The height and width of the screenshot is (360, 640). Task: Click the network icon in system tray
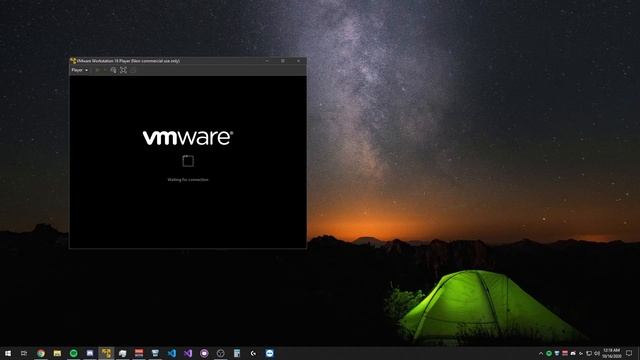589,353
